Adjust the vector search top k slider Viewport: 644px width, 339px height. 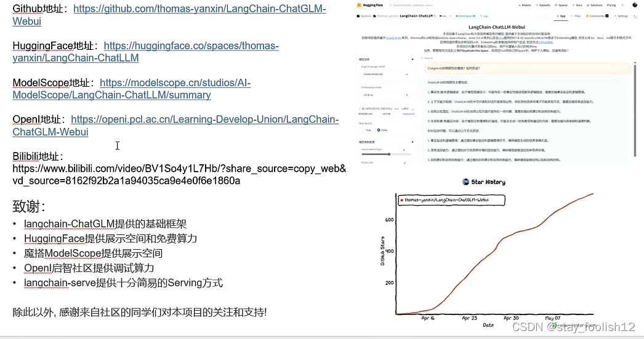coord(387,154)
